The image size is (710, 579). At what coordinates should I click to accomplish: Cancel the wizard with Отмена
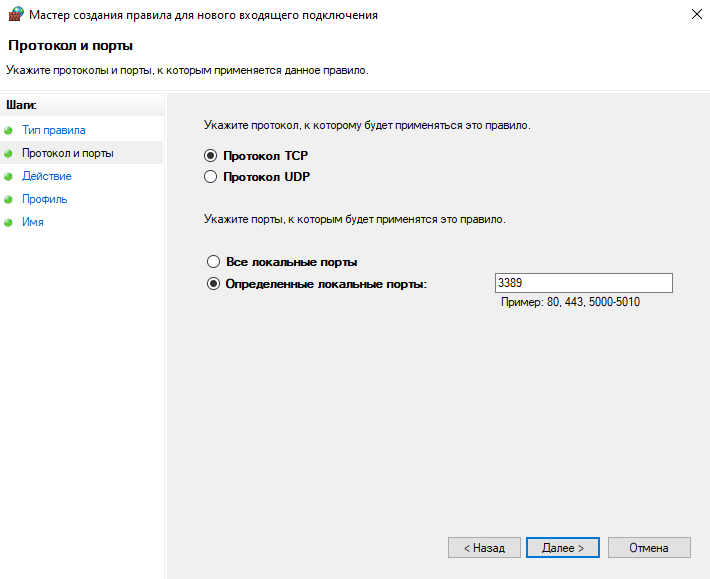pos(648,548)
